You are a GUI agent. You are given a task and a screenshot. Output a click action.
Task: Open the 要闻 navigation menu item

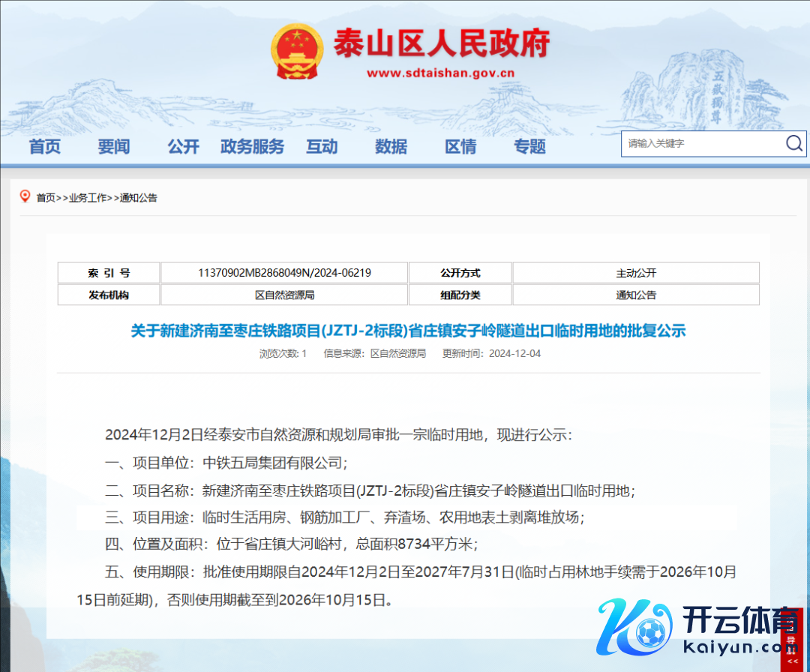pyautogui.click(x=114, y=147)
